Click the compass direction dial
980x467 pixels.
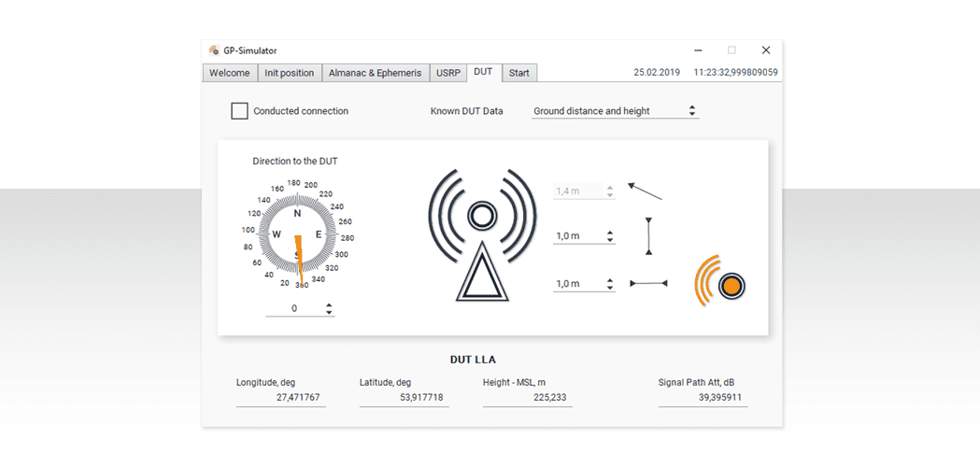coord(297,233)
